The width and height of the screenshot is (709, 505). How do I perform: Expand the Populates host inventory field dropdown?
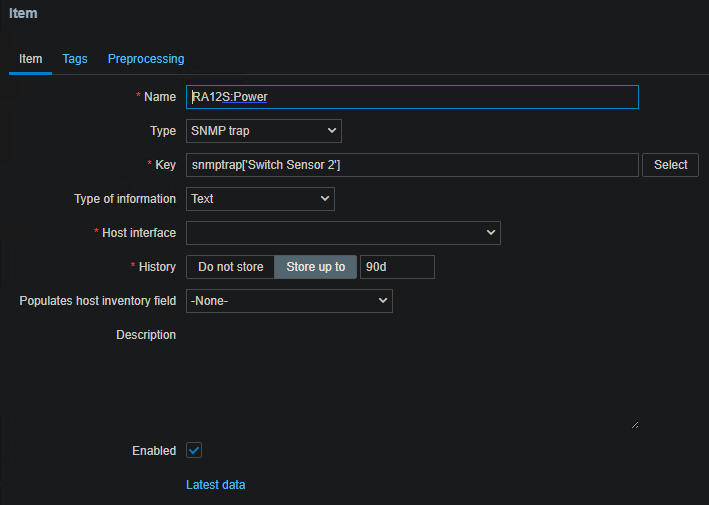(x=289, y=301)
